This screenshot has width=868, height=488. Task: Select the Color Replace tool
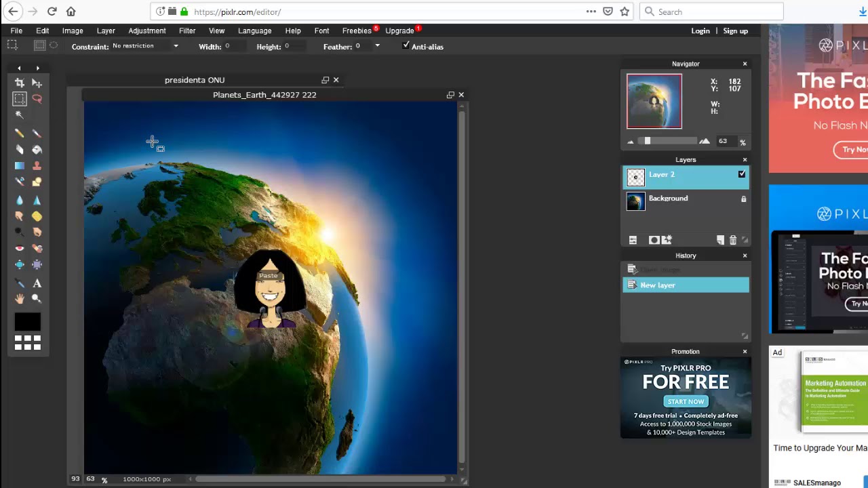click(19, 182)
